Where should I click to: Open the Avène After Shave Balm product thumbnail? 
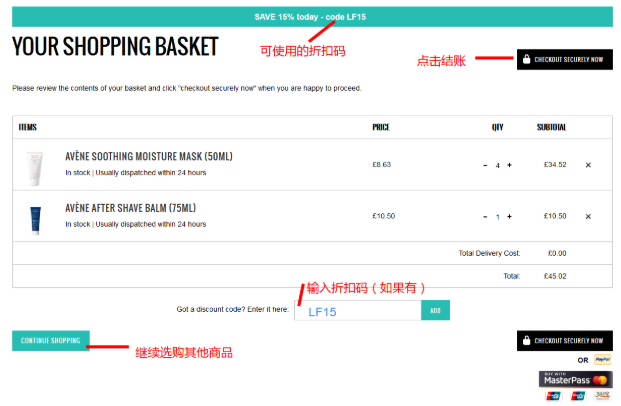[x=35, y=220]
